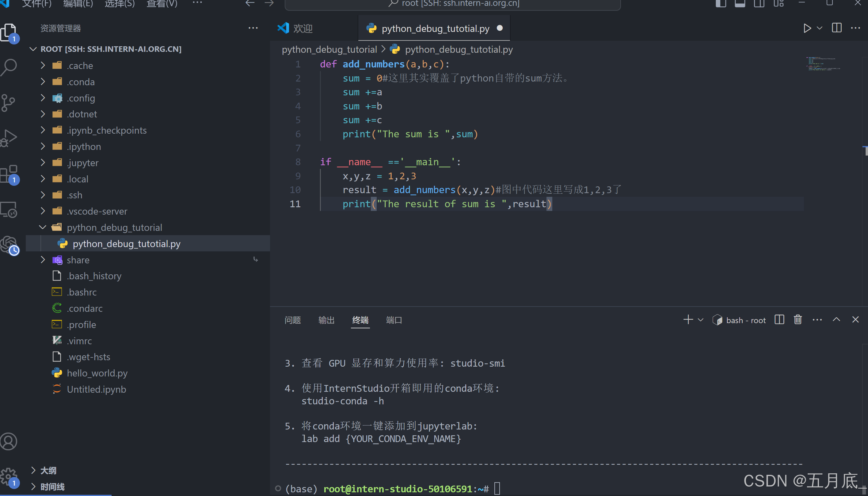Image resolution: width=868 pixels, height=496 pixels.
Task: Collapse the python_debug_tutorial folder
Action: (x=114, y=227)
